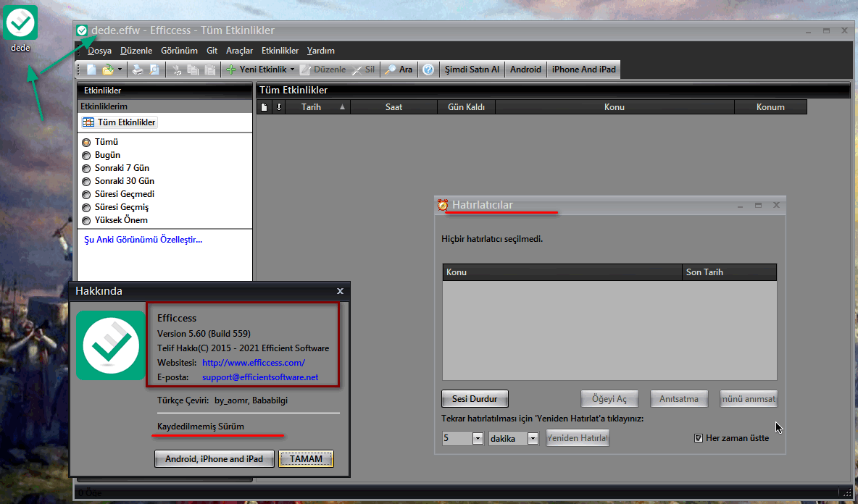Open the snooze number dropdown showing 5

pos(478,438)
